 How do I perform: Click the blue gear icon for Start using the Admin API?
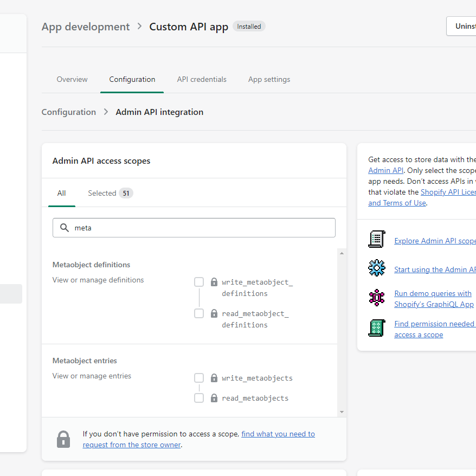[377, 268]
